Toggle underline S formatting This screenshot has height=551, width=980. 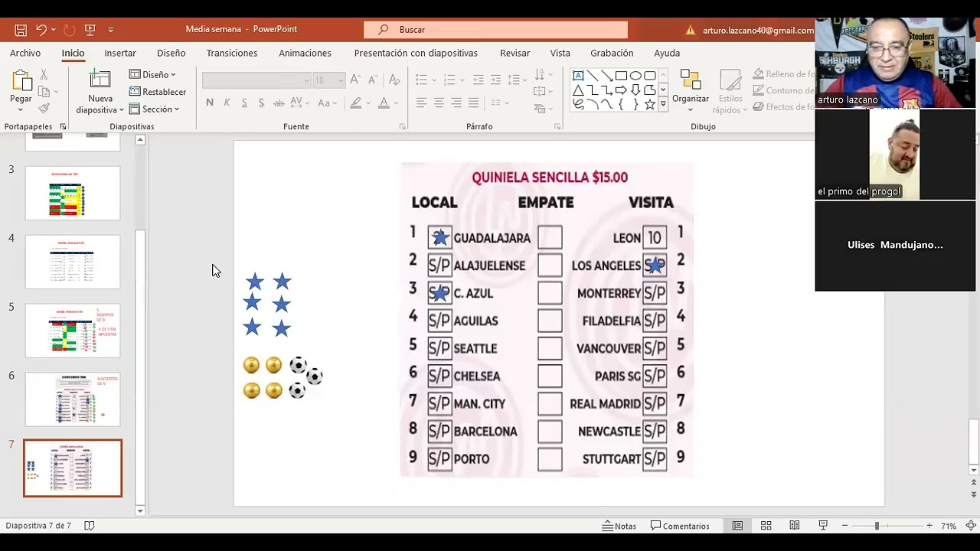pyautogui.click(x=244, y=103)
